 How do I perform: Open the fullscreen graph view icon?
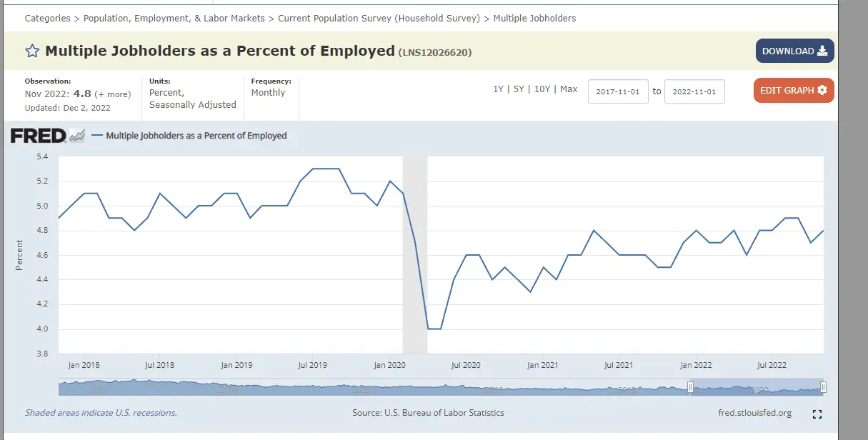(818, 414)
